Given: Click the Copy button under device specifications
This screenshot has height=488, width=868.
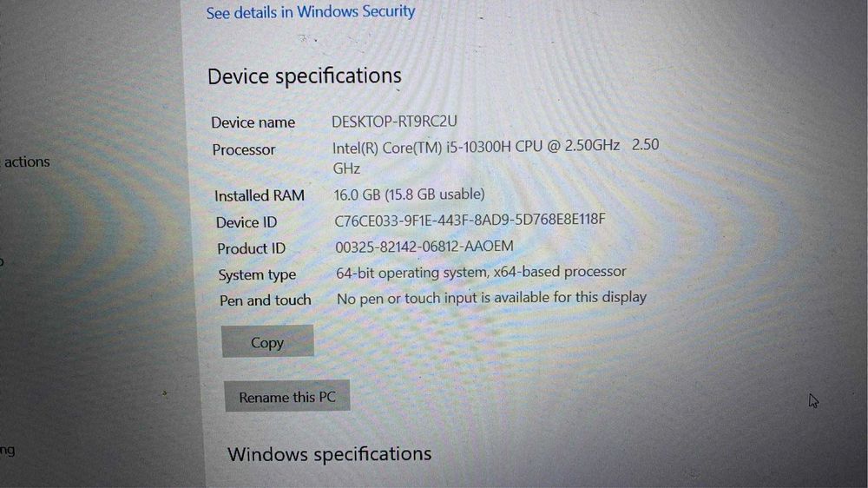Looking at the screenshot, I should click(x=268, y=341).
